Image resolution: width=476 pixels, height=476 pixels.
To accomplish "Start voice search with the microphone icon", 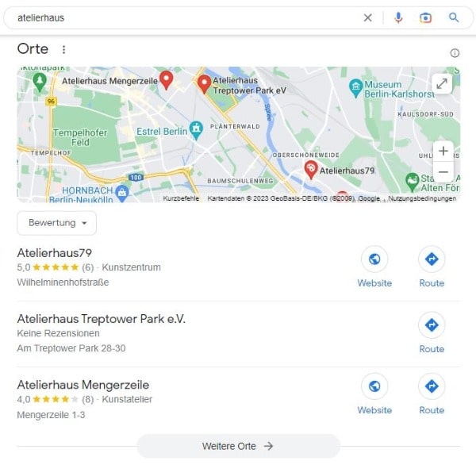I will pyautogui.click(x=398, y=18).
